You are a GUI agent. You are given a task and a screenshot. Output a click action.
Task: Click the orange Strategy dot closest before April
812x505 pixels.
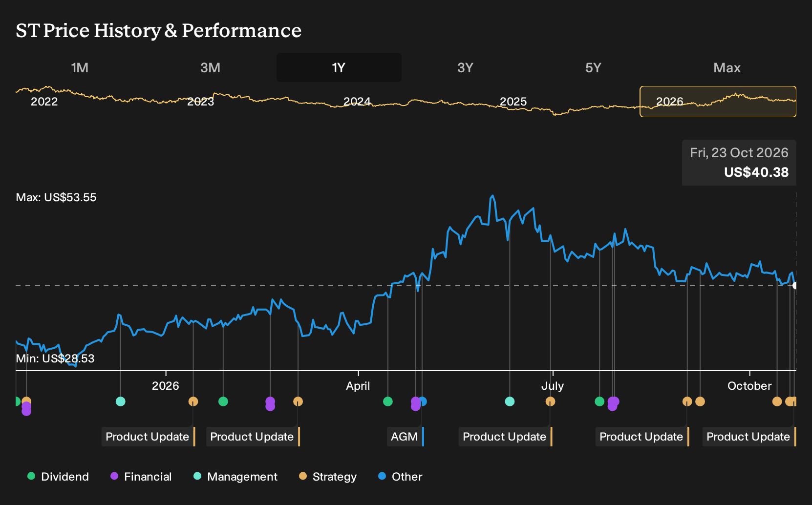coord(298,401)
